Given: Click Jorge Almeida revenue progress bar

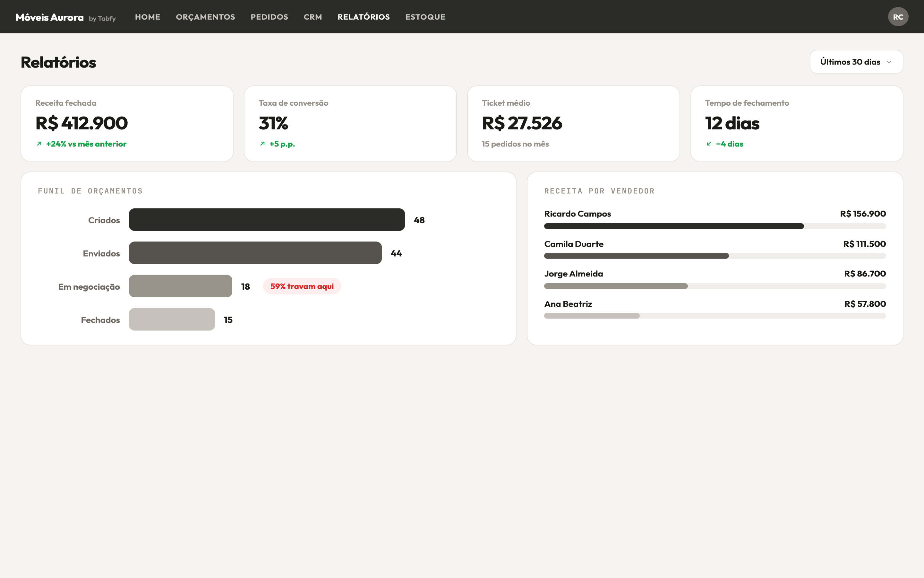Looking at the screenshot, I should [x=715, y=286].
